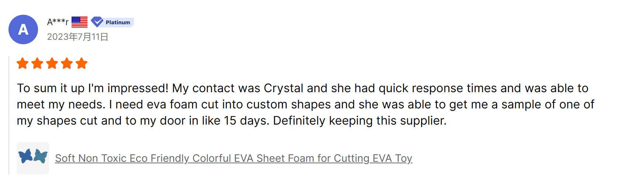Select the fourth orange rating star
This screenshot has width=644, height=181.
67,63
